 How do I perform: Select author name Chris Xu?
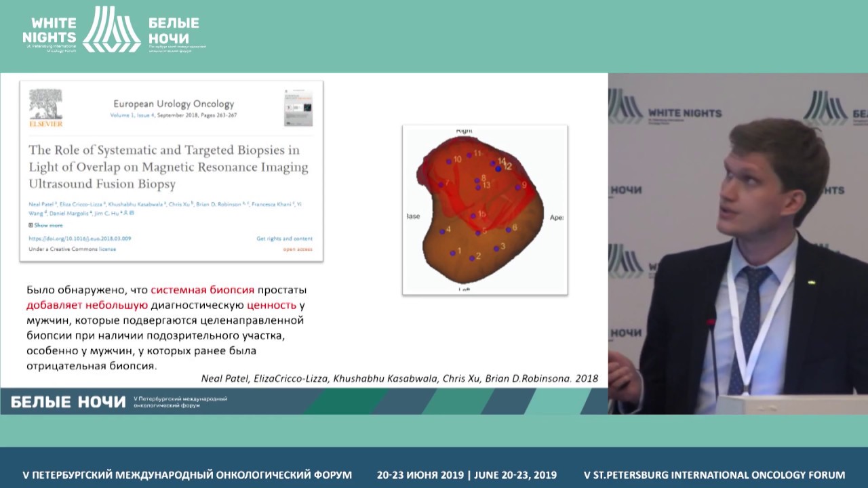pyautogui.click(x=179, y=204)
